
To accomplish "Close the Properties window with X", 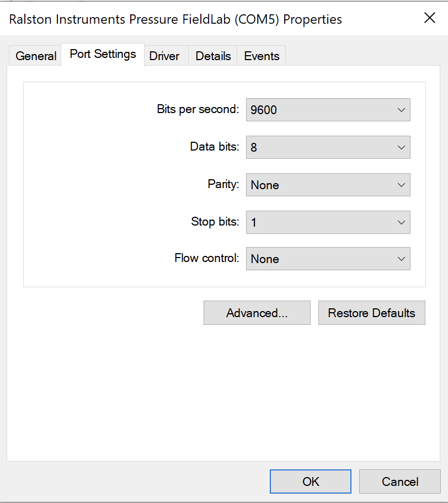I will pyautogui.click(x=430, y=18).
